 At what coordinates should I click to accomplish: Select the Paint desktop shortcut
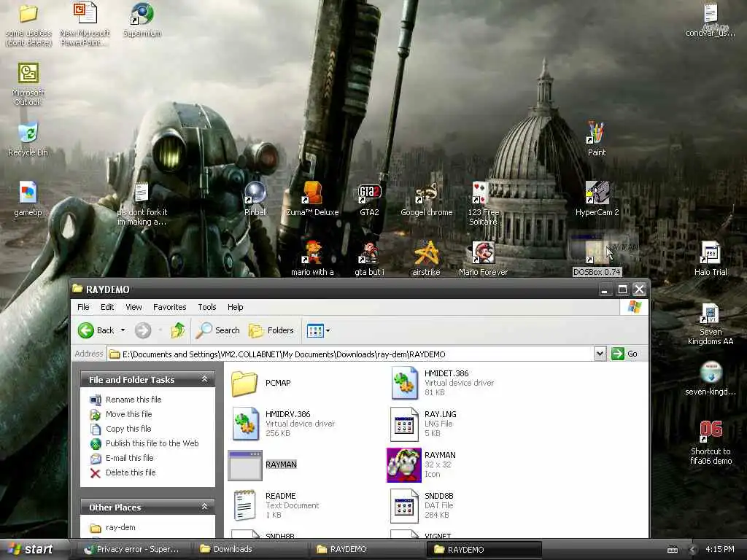click(x=597, y=139)
